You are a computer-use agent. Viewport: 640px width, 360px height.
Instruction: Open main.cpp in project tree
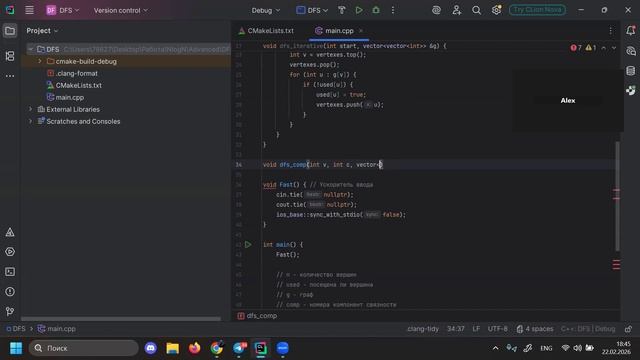coord(65,98)
